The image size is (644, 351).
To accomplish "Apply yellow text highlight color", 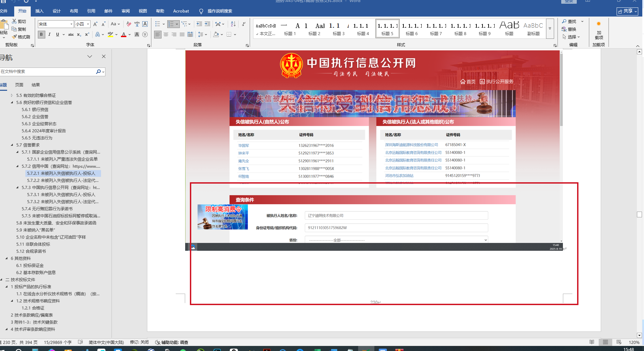I will point(110,34).
